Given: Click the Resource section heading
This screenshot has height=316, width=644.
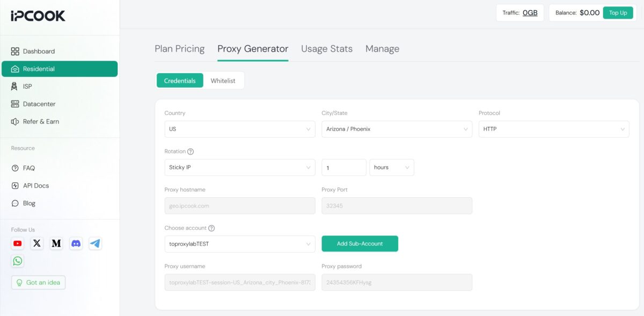Looking at the screenshot, I should [x=23, y=148].
